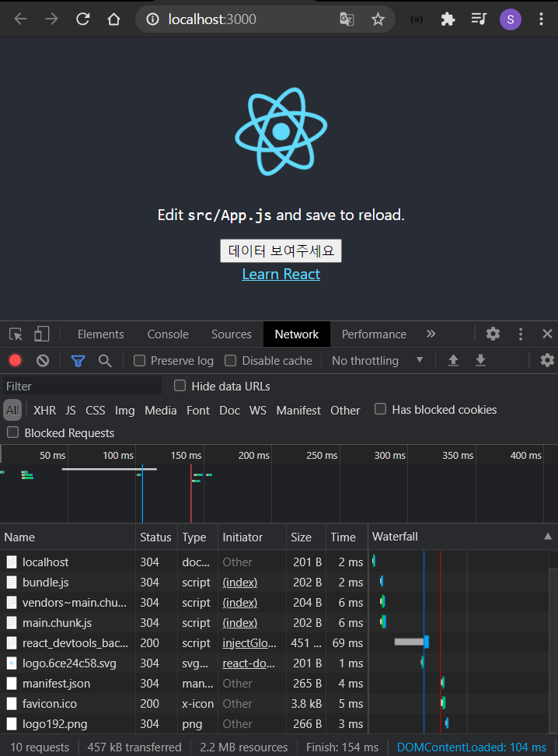Open the media control playlist icon

pos(479,19)
